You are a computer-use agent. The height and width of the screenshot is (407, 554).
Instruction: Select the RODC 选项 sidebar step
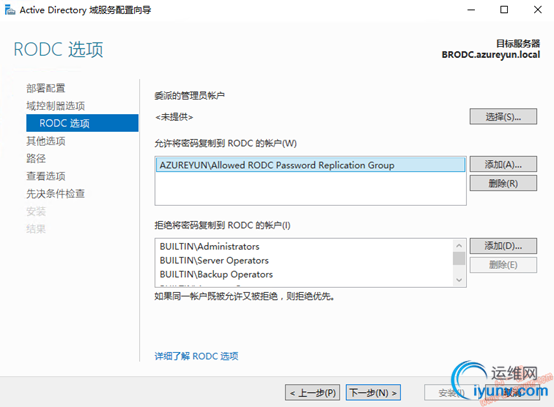pyautogui.click(x=82, y=123)
